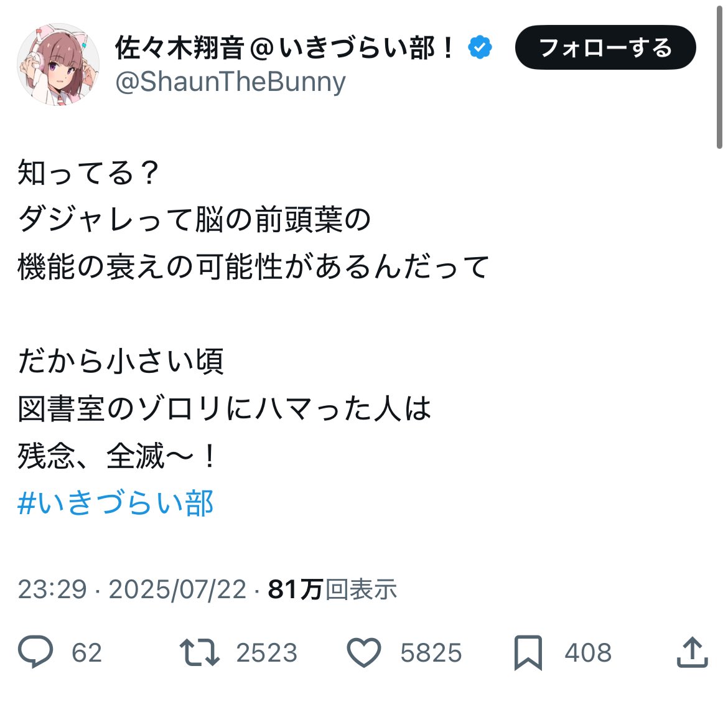Viewport: 728px width, 704px height.
Task: Open the #いきづらい部 hashtag link
Action: pos(116,503)
